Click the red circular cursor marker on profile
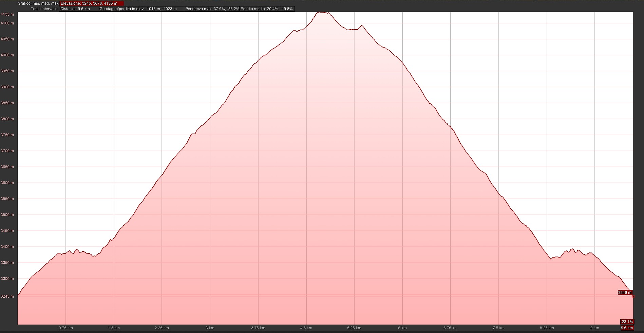This screenshot has height=333, width=644. click(x=633, y=296)
